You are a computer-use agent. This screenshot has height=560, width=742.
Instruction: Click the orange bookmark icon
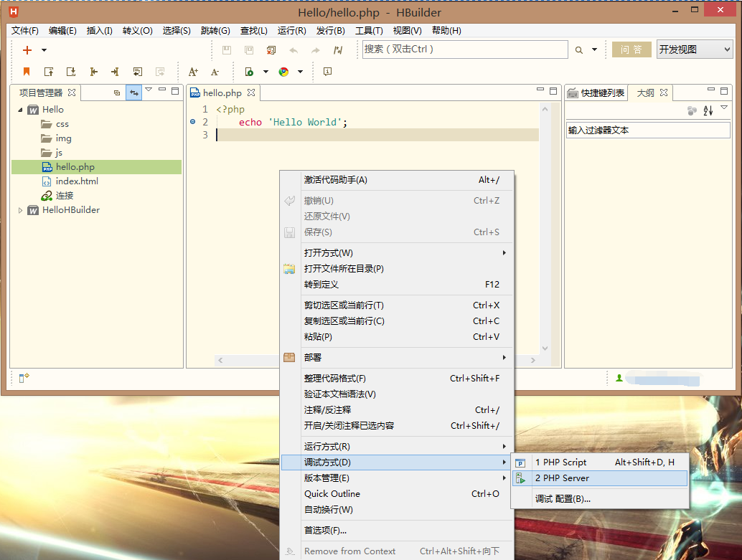27,72
